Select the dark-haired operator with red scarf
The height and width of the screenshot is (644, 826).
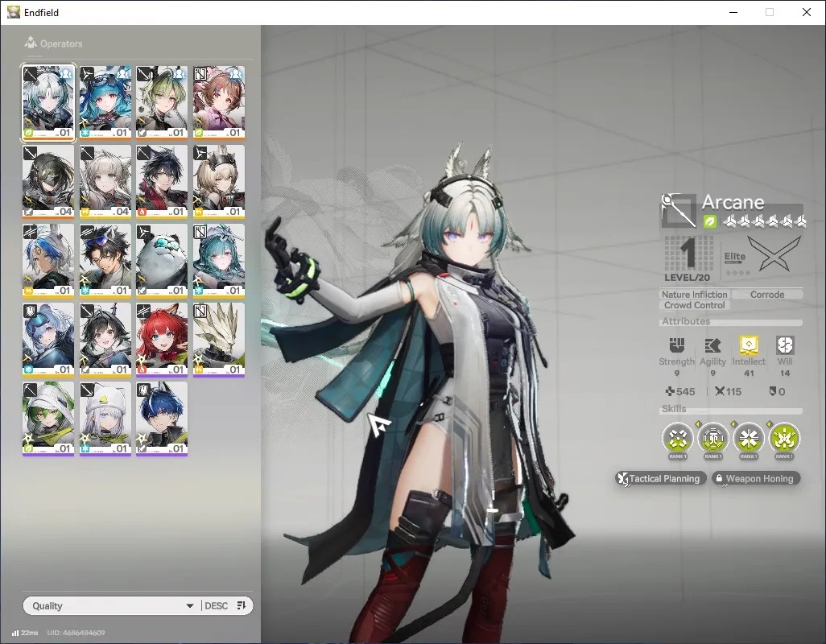pyautogui.click(x=162, y=182)
